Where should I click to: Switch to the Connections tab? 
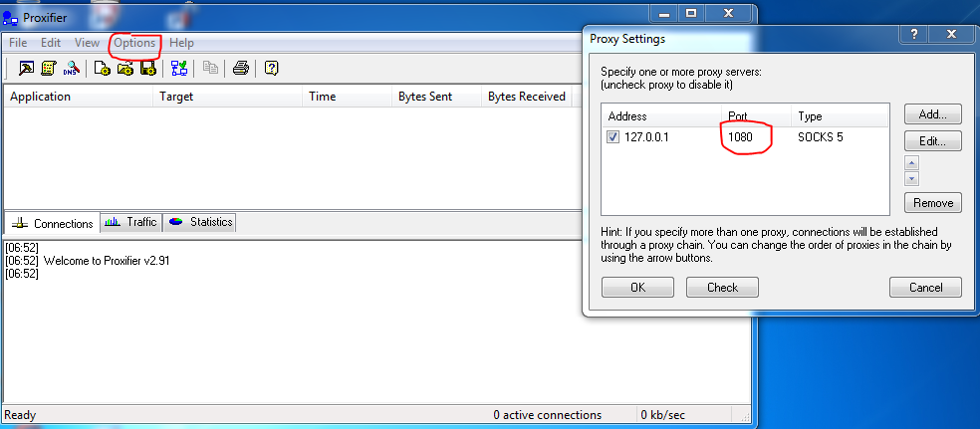tap(53, 224)
